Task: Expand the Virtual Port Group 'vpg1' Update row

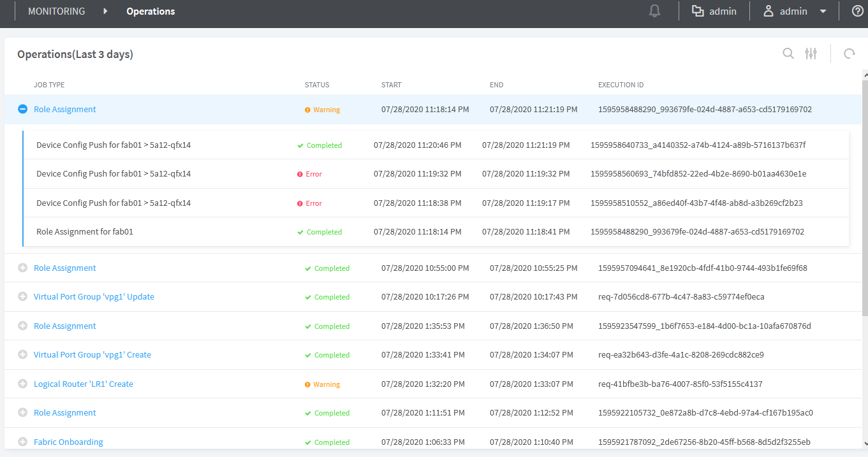Action: pos(22,297)
